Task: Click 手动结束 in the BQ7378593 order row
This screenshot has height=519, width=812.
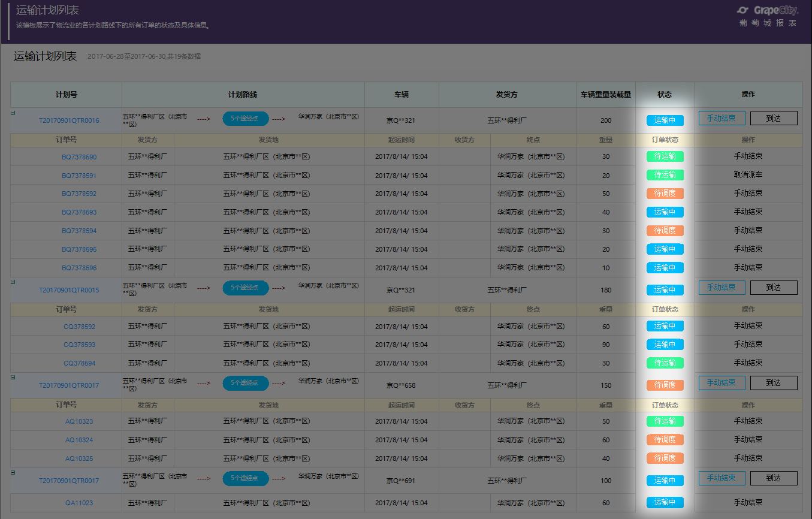Action: click(x=748, y=212)
